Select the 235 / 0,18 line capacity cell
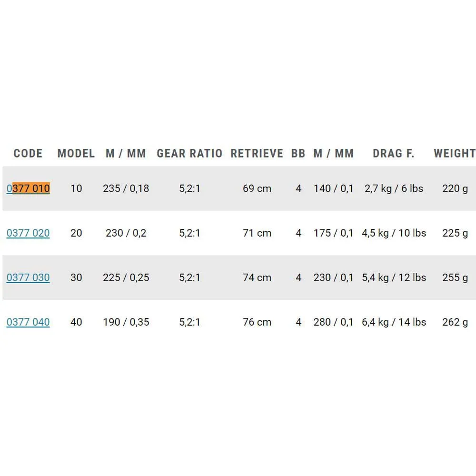Screen dimensions: 476x476 pos(126,188)
